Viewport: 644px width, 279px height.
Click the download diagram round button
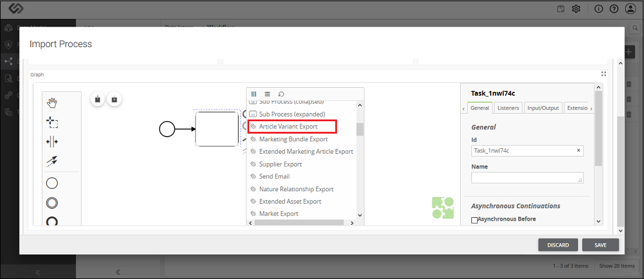tap(114, 99)
